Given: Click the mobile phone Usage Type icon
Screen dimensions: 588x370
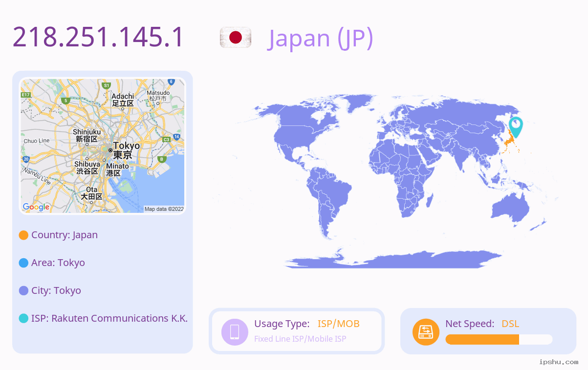Looking at the screenshot, I should click(x=235, y=332).
